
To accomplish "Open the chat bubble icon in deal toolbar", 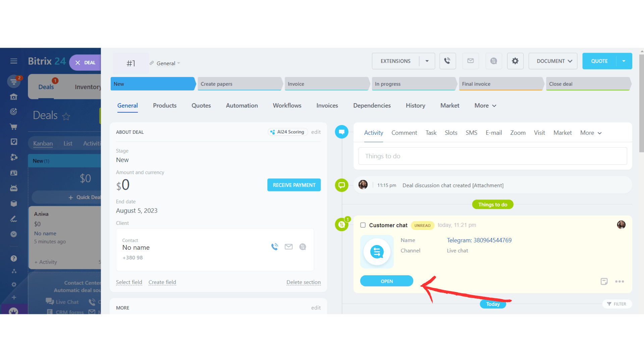I will [493, 61].
